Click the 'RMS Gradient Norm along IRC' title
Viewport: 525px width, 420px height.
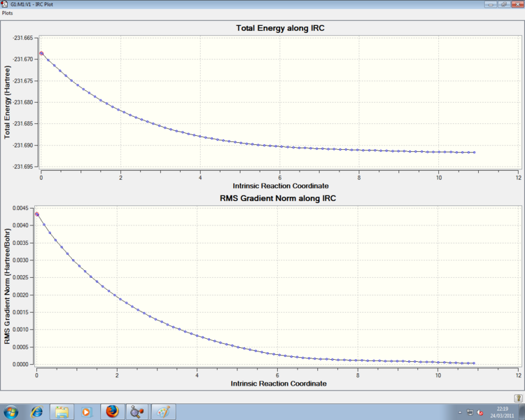tap(278, 198)
